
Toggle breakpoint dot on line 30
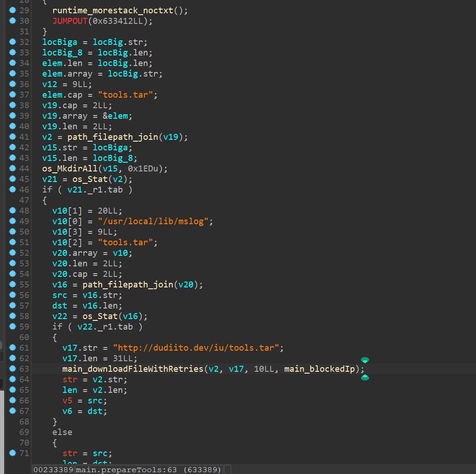pos(12,21)
